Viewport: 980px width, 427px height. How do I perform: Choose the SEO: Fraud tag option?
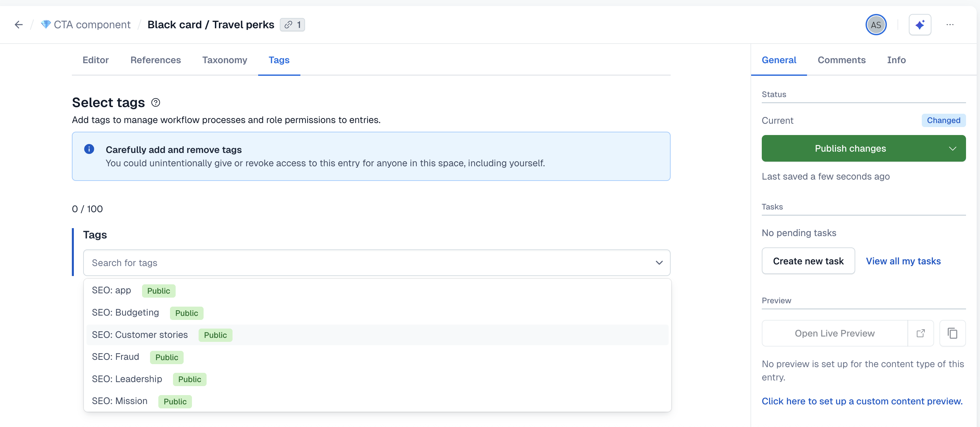tap(116, 357)
